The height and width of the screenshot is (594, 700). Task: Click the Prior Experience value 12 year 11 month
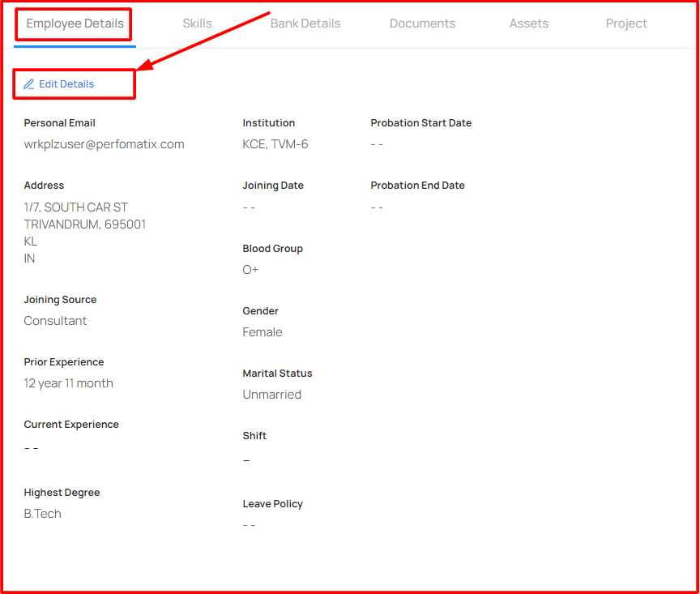68,383
